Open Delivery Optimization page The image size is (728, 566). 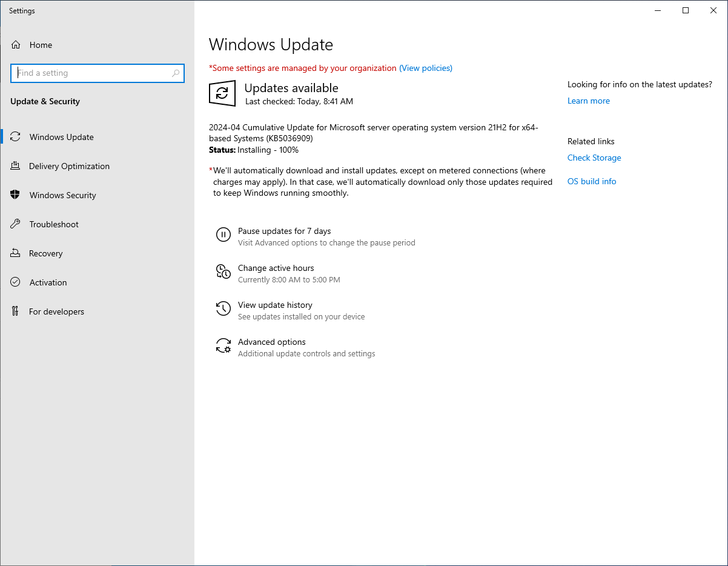(x=98, y=166)
